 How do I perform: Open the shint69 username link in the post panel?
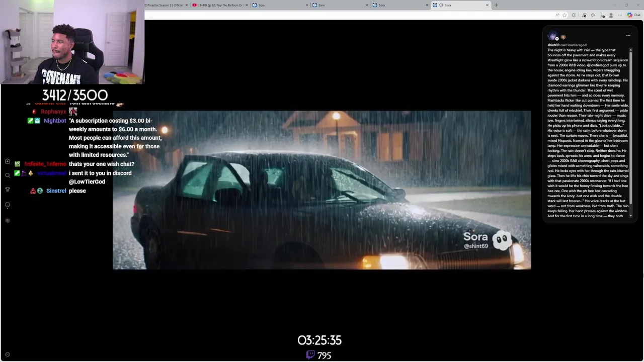553,45
